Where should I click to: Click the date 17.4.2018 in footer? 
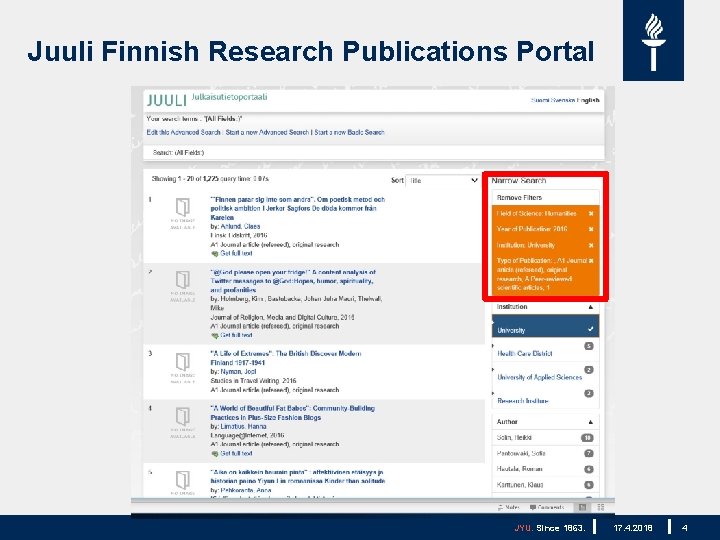633,528
